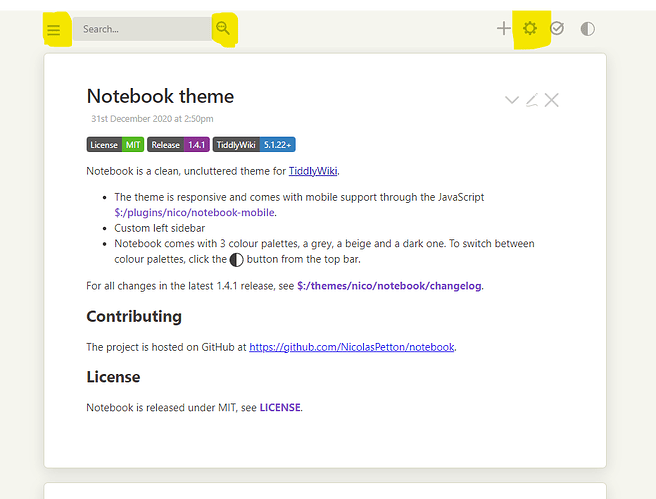Screen dimensions: 656x499
Task: Click the 'Custom left sidebar' bullet
Action: point(159,228)
